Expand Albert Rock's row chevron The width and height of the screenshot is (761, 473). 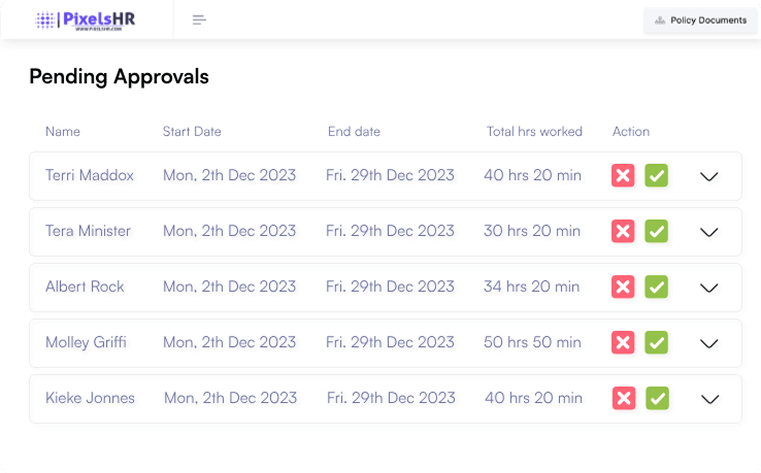click(709, 288)
